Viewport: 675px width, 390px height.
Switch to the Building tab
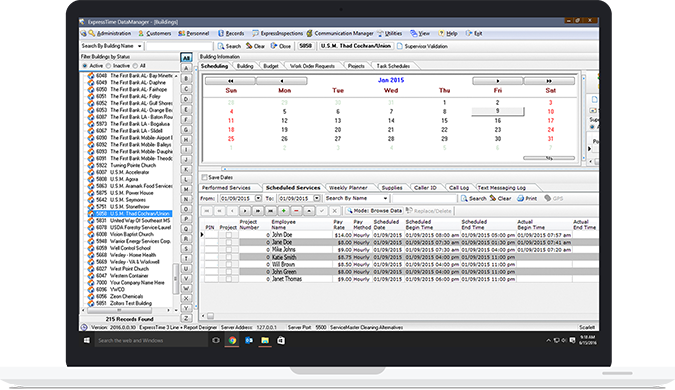[245, 66]
